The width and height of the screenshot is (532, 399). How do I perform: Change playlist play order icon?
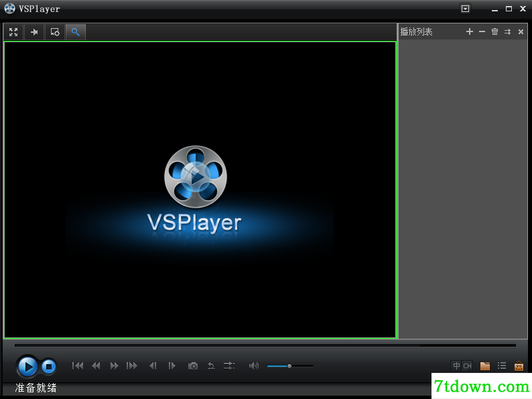point(508,32)
